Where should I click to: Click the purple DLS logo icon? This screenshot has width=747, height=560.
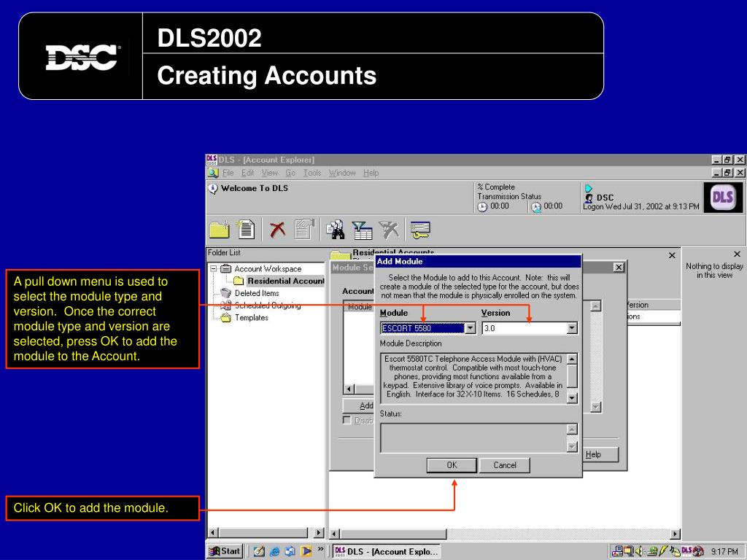(x=722, y=197)
